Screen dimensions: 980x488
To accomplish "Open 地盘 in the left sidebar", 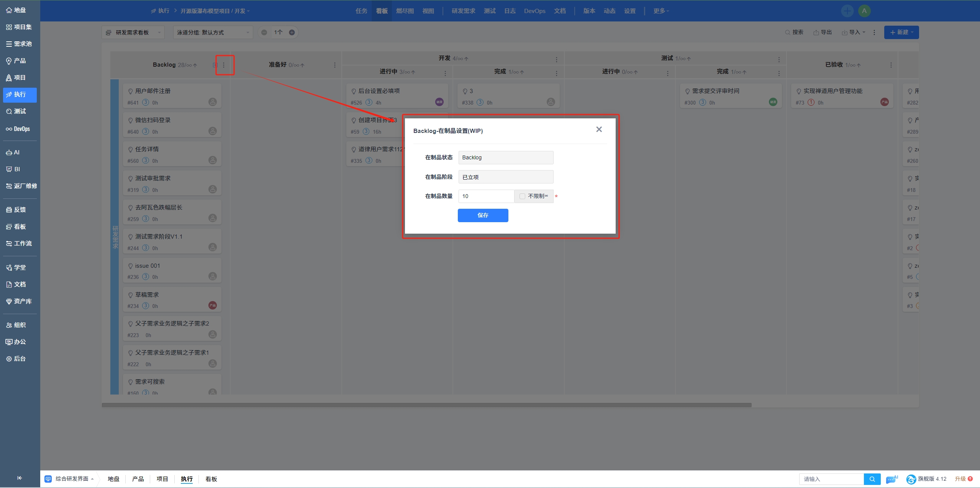I will tap(16, 10).
